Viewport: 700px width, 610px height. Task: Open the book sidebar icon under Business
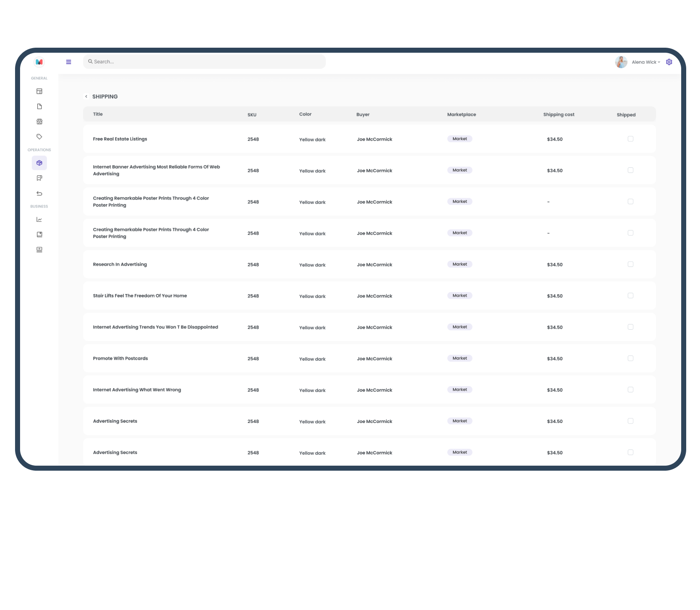39,234
